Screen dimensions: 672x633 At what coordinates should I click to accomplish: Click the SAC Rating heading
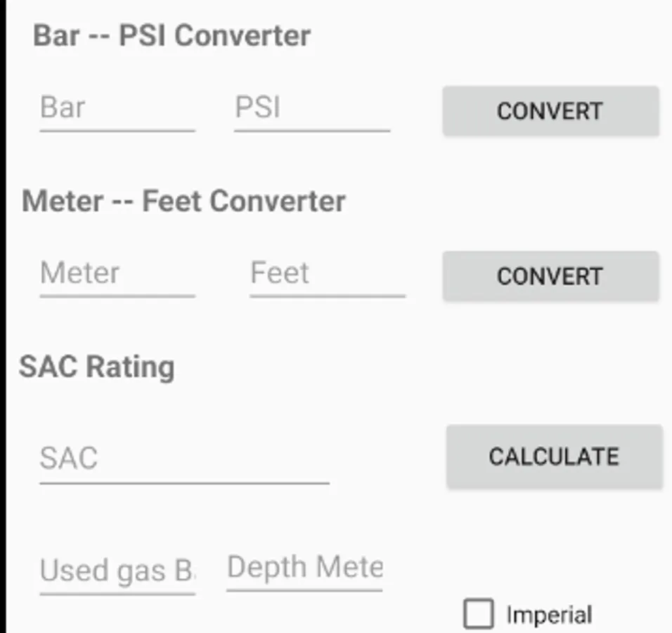97,367
